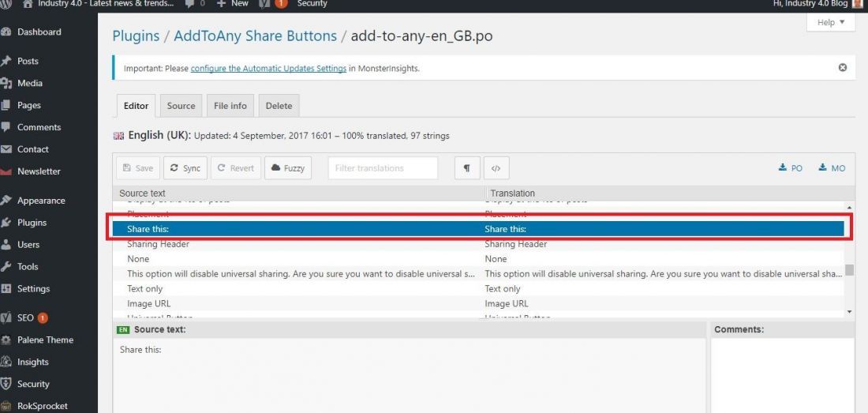Click the Sync button

tap(185, 168)
